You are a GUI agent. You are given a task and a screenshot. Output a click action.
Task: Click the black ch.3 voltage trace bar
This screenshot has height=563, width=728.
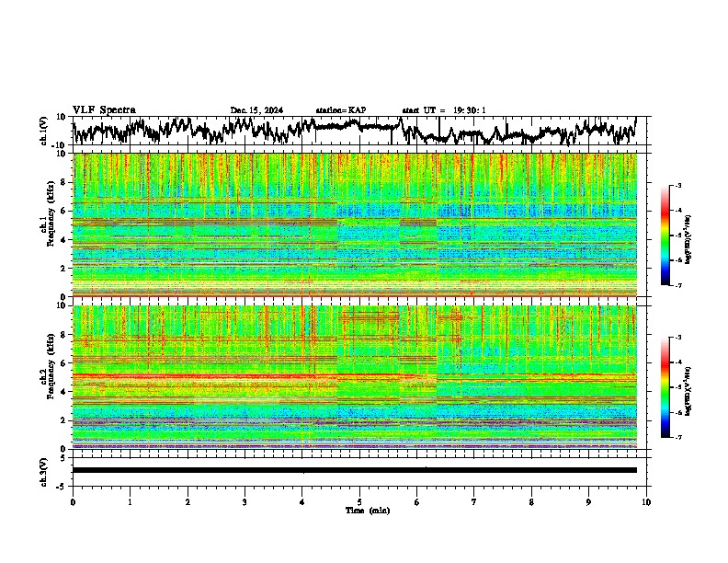click(355, 470)
